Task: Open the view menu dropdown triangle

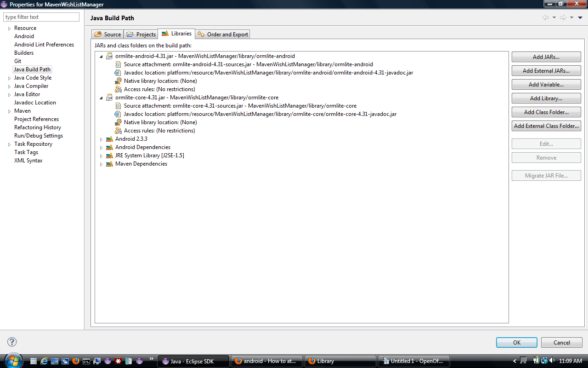Action: (x=580, y=17)
